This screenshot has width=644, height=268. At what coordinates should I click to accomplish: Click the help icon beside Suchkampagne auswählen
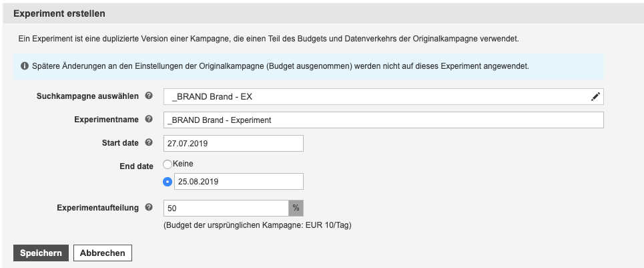click(x=149, y=96)
